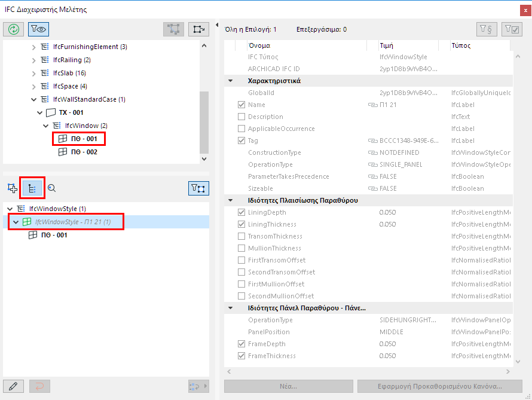This screenshot has height=400, width=532.
Task: Uncheck the LiningDepth checkbox
Action: [x=241, y=212]
